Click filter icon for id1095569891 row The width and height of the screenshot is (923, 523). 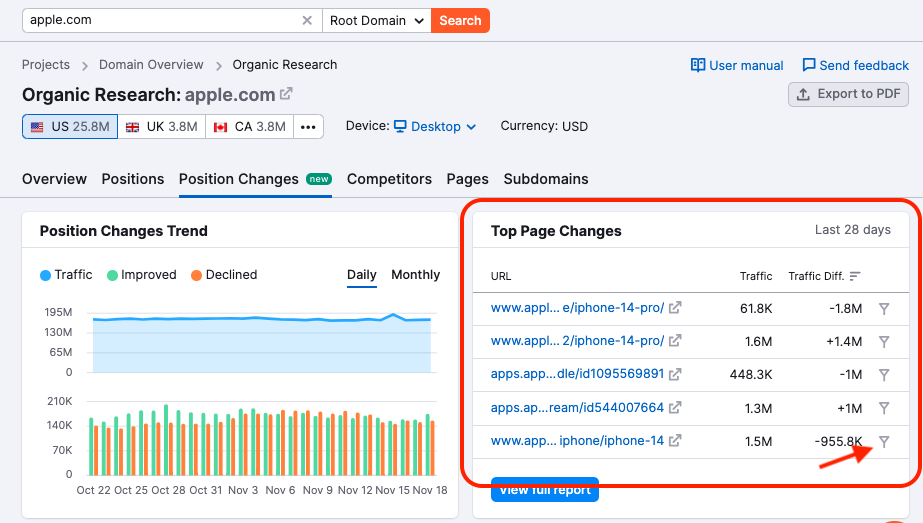click(x=884, y=375)
